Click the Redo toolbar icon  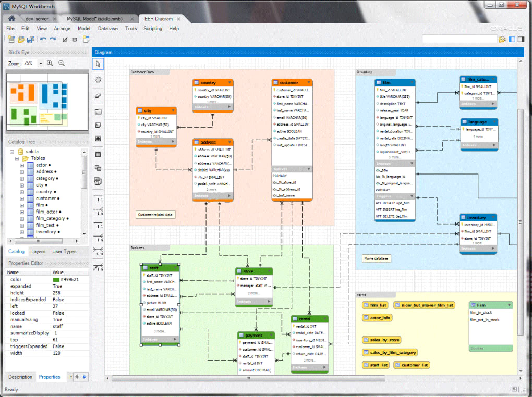(53, 39)
